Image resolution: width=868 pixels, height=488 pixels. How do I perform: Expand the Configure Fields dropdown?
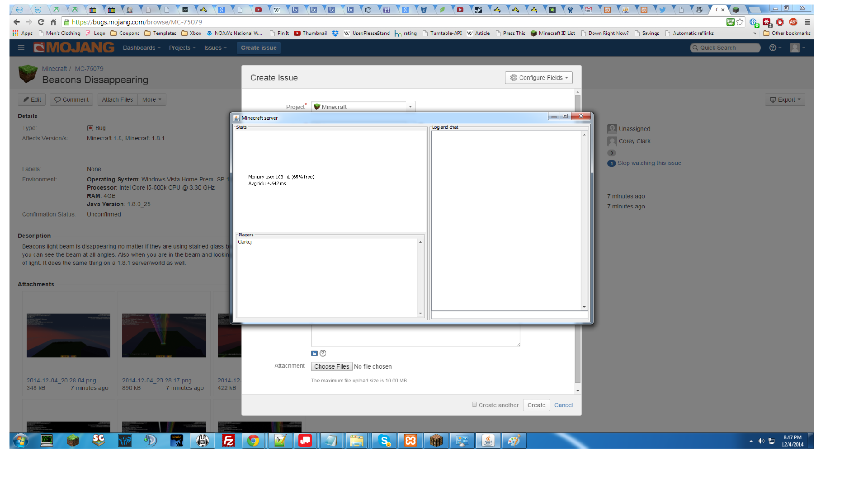point(538,78)
